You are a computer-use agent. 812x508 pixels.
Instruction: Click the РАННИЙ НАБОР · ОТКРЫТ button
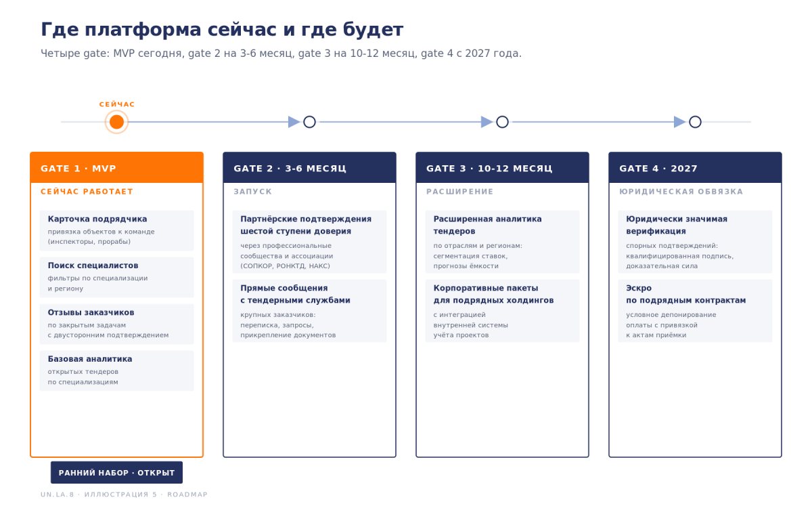(116, 473)
